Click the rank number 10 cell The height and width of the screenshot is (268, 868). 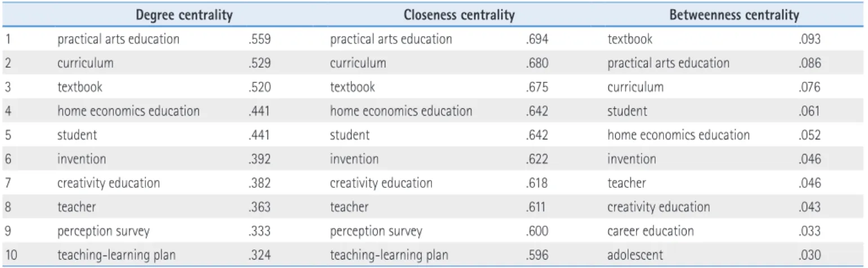tap(11, 255)
